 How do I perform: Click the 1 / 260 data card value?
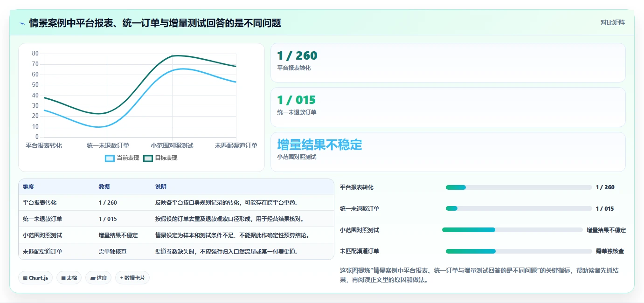click(x=297, y=56)
